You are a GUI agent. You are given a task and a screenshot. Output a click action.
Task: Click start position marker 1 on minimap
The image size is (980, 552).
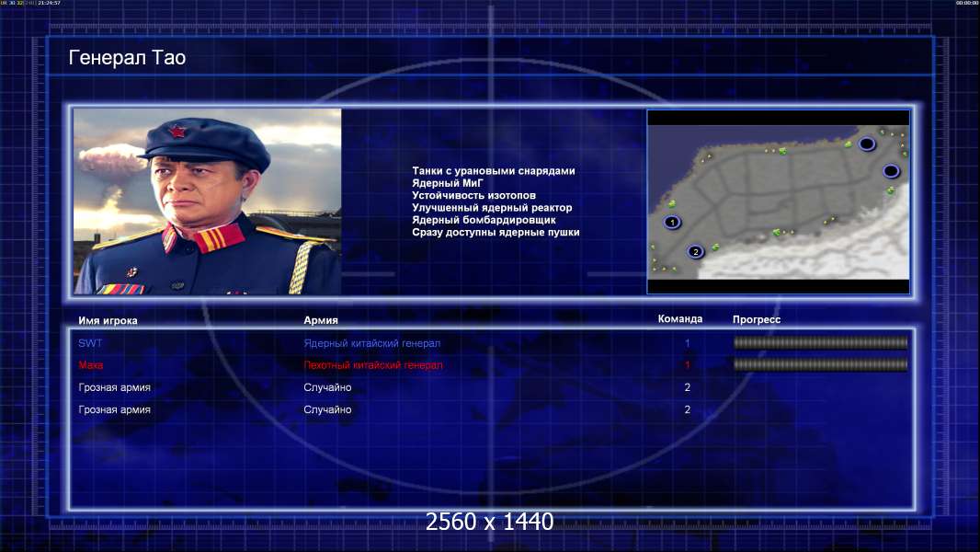pyautogui.click(x=672, y=222)
